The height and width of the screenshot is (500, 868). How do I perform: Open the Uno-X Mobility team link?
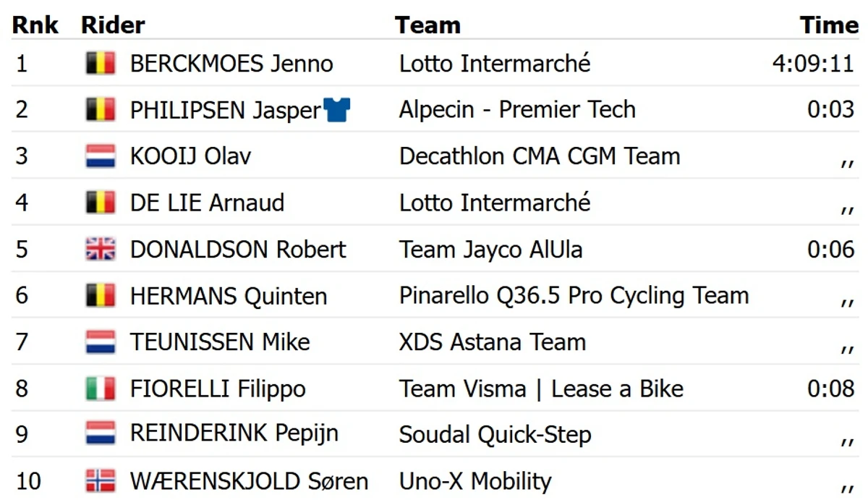coord(475,481)
